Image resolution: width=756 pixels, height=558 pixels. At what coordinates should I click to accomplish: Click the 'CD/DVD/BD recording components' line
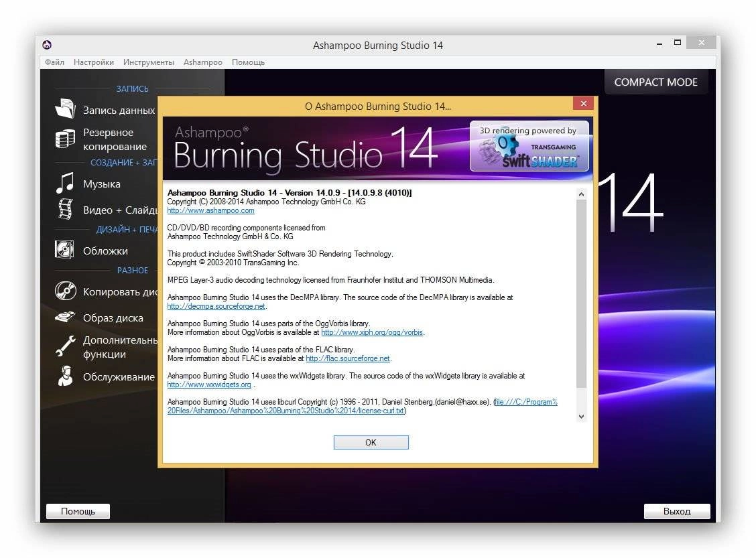click(247, 228)
